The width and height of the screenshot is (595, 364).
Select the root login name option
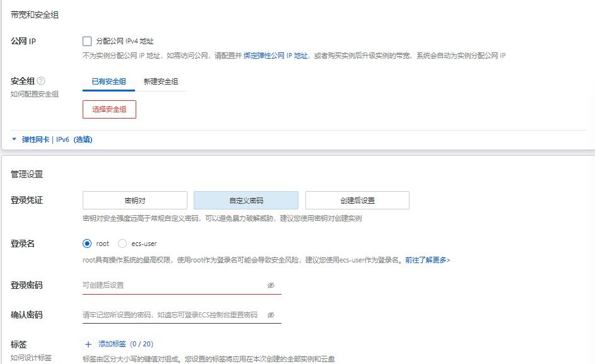tap(87, 244)
